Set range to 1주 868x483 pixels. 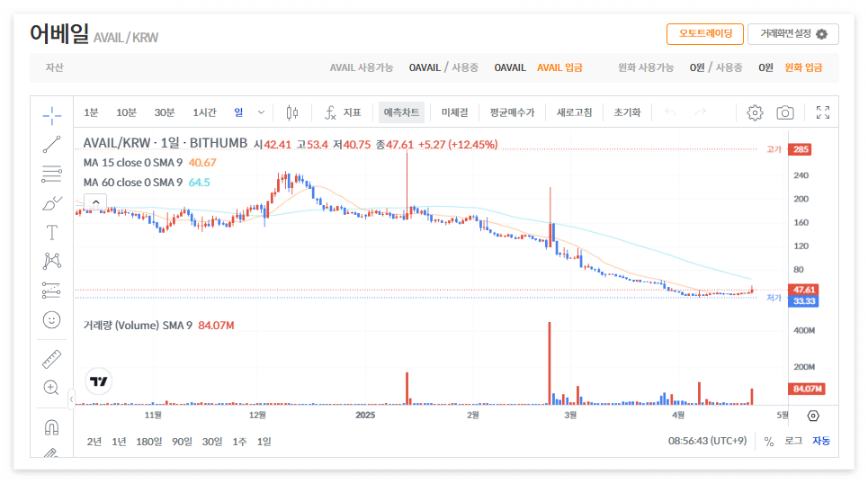pos(239,442)
